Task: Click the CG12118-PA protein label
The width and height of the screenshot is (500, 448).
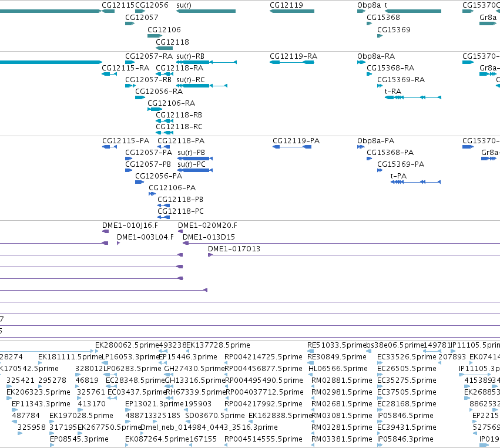Action: 181,141
